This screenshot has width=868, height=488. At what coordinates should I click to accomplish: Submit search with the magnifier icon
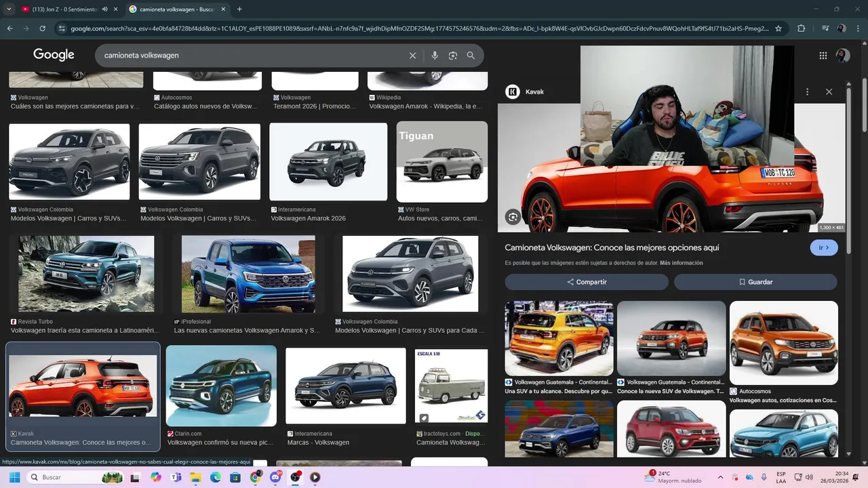[471, 56]
